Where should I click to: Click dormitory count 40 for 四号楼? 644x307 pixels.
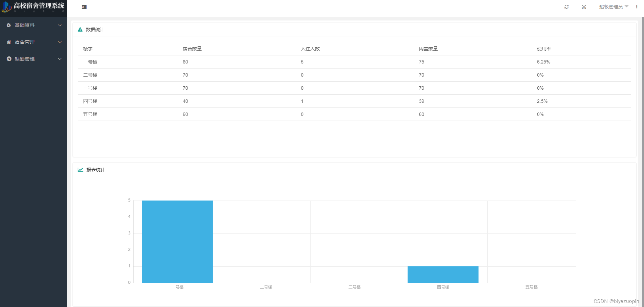click(185, 101)
